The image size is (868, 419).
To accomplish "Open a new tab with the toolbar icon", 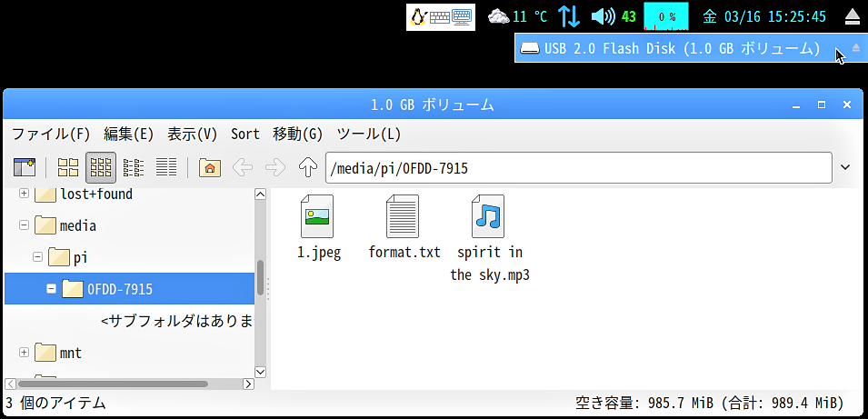I will pyautogui.click(x=25, y=166).
